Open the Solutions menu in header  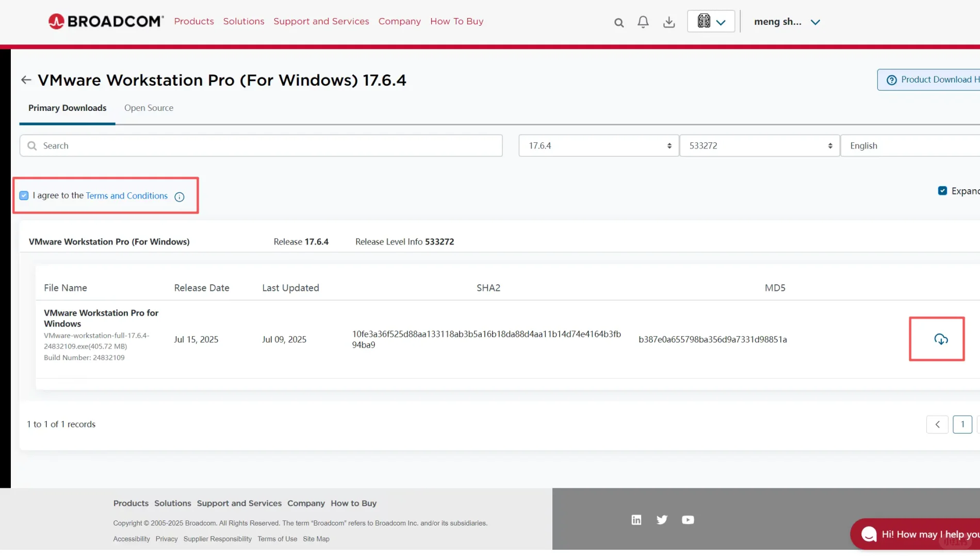coord(243,21)
